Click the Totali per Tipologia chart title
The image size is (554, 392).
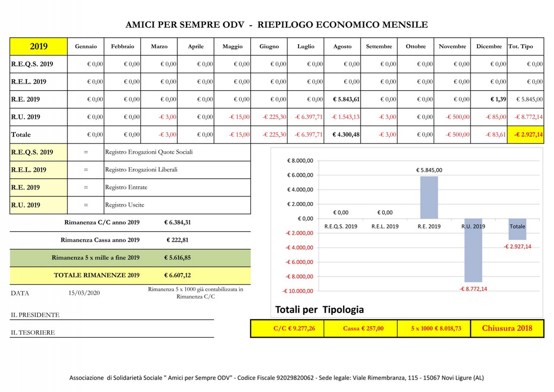tap(319, 310)
